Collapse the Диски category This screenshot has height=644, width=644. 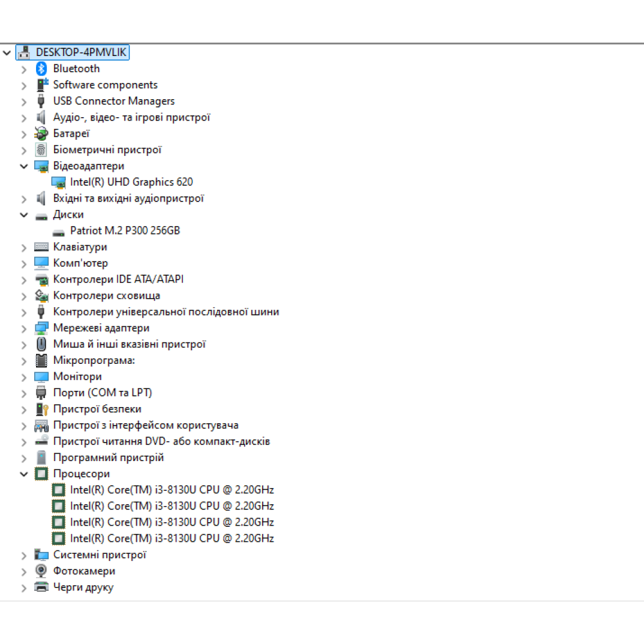[24, 215]
